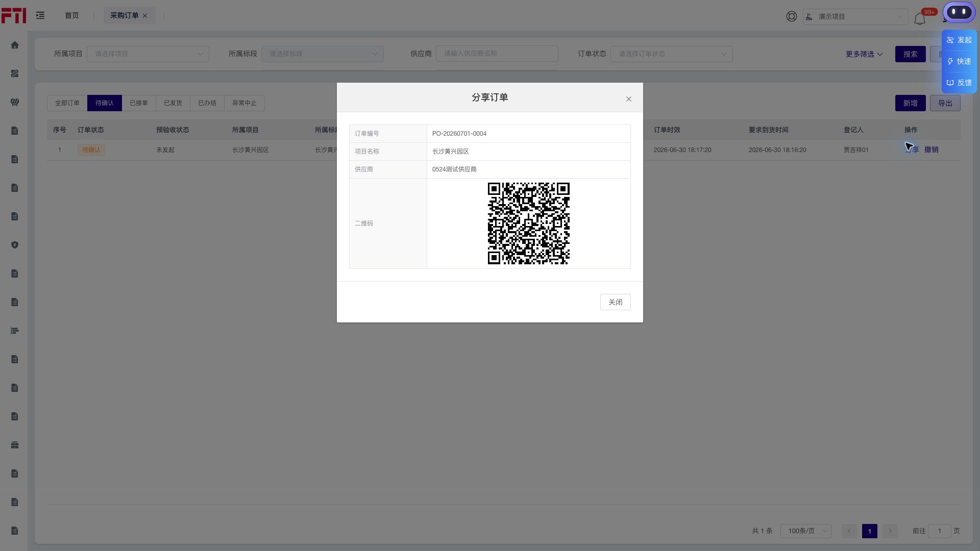Open the 订单状态 filter dropdown
The image size is (980, 551).
click(x=672, y=54)
